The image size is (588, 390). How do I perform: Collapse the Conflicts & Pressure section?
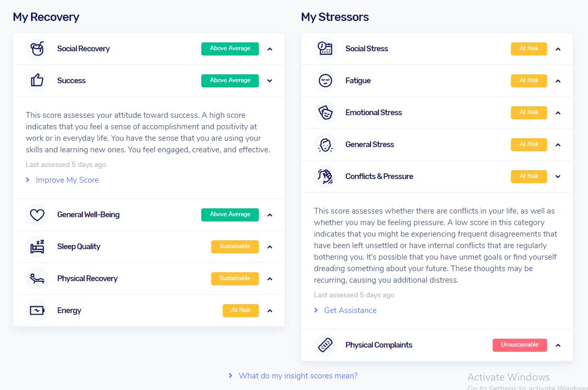pos(558,177)
